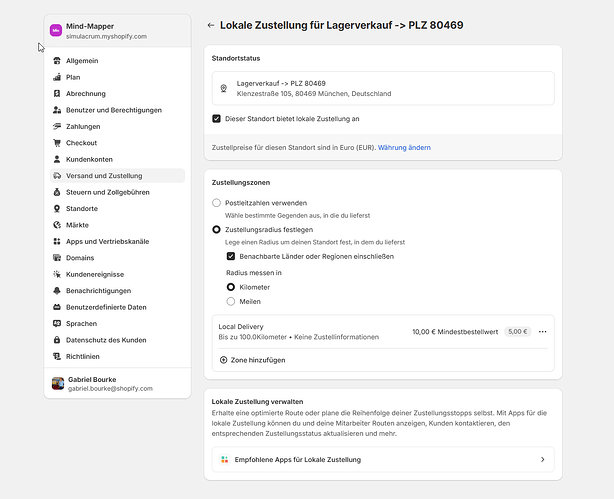Open the Local Delivery zone three-dot menu
Image resolution: width=614 pixels, height=499 pixels.
point(543,331)
